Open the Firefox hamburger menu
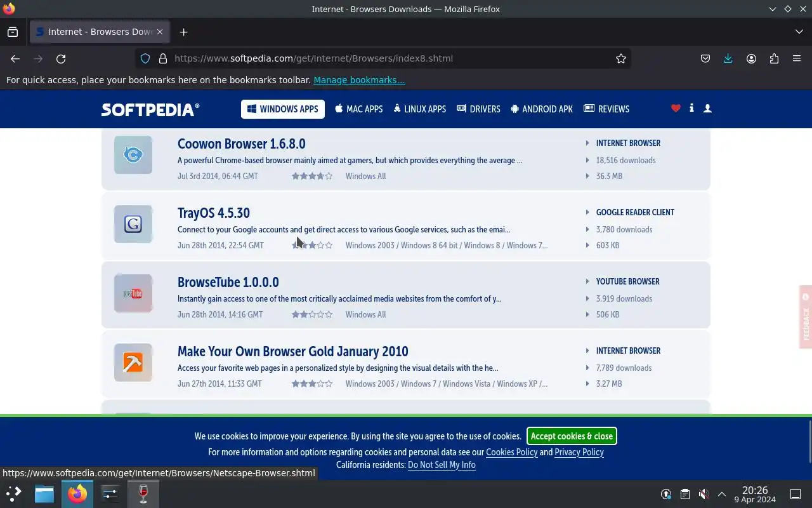Image resolution: width=812 pixels, height=508 pixels. (797, 58)
